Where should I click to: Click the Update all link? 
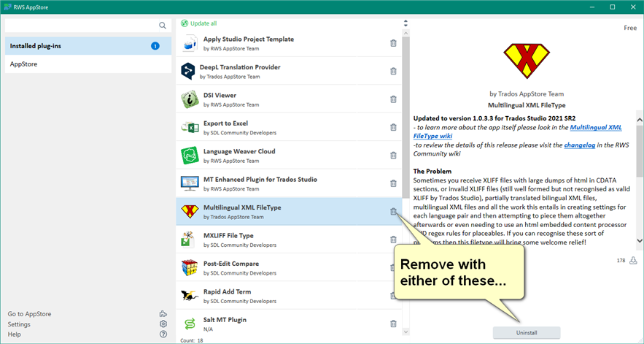(203, 23)
